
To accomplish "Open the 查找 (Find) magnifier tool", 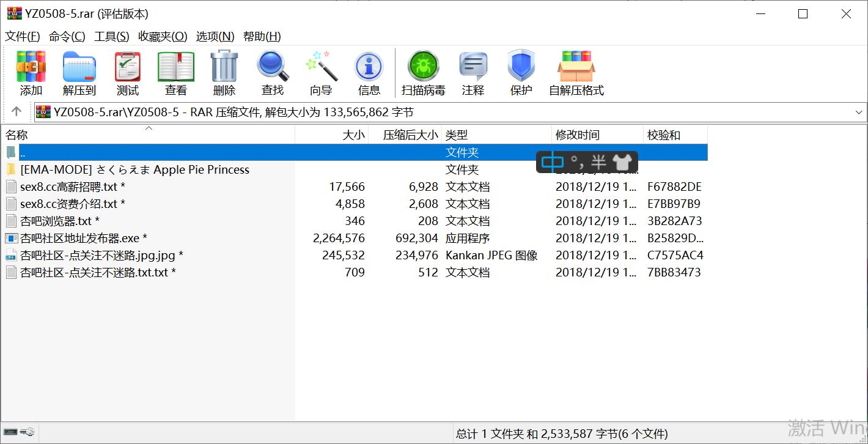I will tap(273, 73).
